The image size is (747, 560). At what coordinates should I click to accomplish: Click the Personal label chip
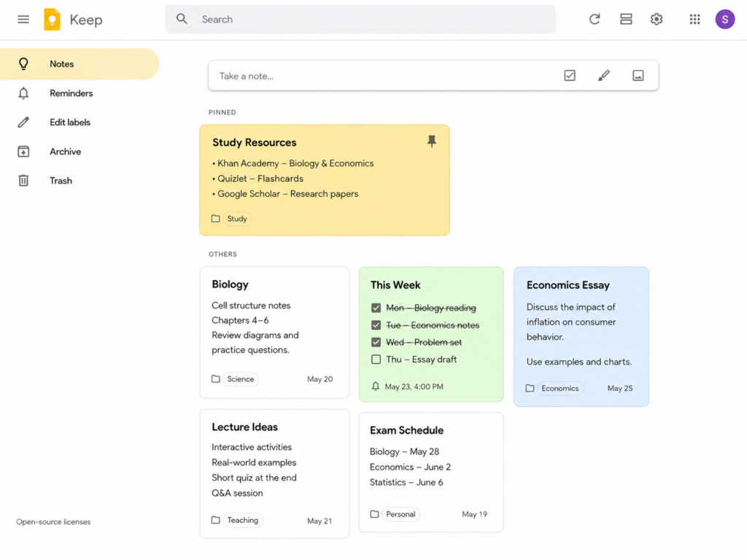click(400, 514)
